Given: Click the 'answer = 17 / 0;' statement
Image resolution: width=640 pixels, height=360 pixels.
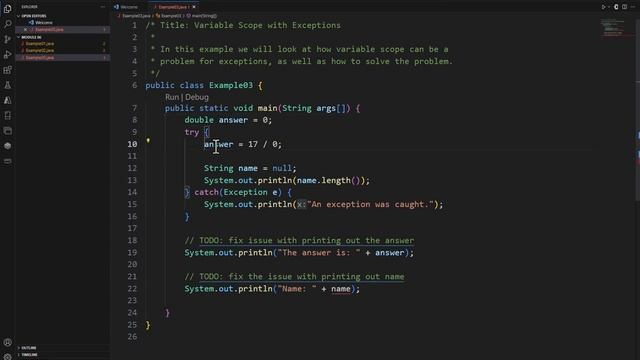Looking at the screenshot, I should 243,144.
